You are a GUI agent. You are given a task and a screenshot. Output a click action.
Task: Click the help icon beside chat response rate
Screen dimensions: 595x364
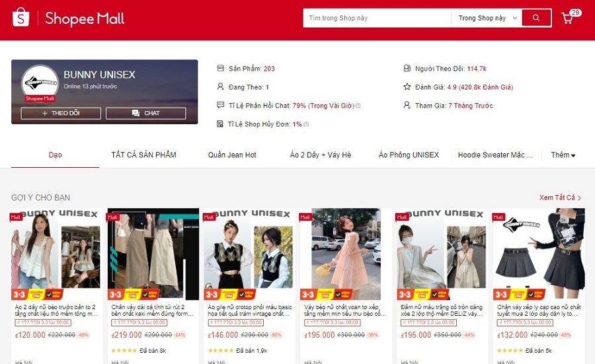tap(358, 106)
